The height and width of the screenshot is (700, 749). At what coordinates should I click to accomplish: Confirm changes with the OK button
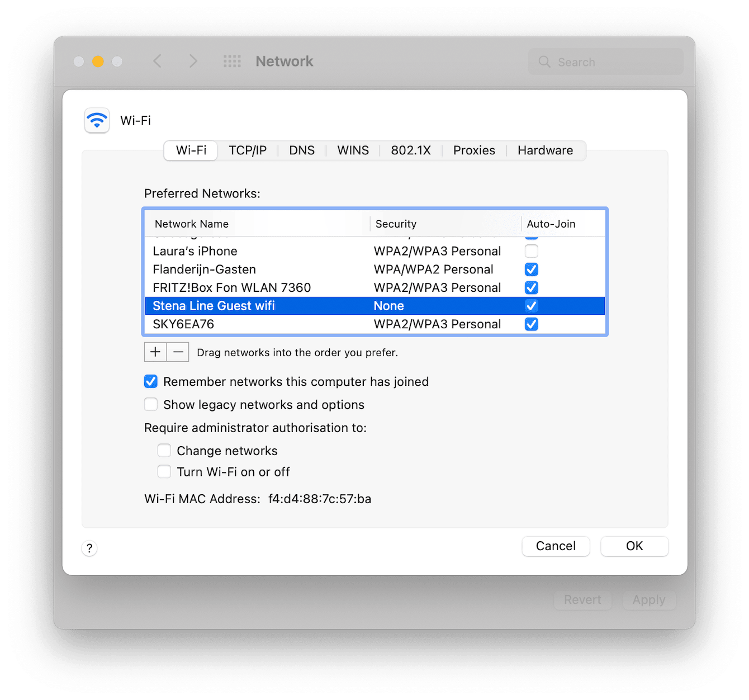point(634,546)
